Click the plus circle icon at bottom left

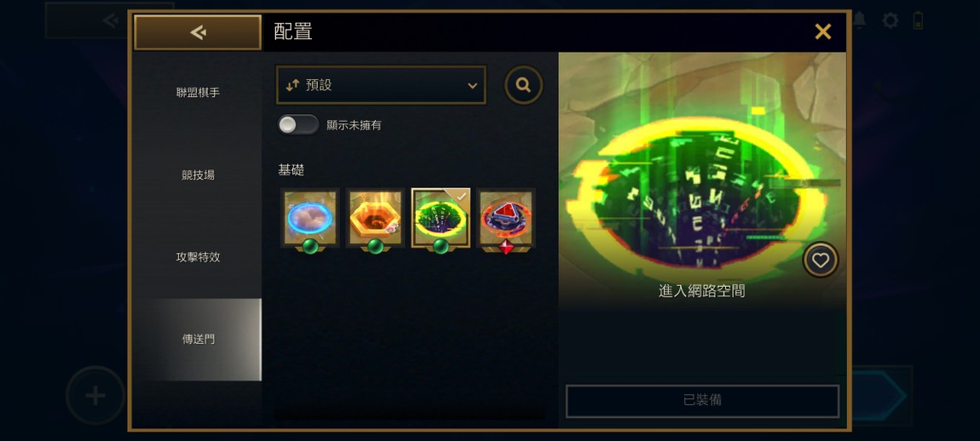click(x=95, y=396)
